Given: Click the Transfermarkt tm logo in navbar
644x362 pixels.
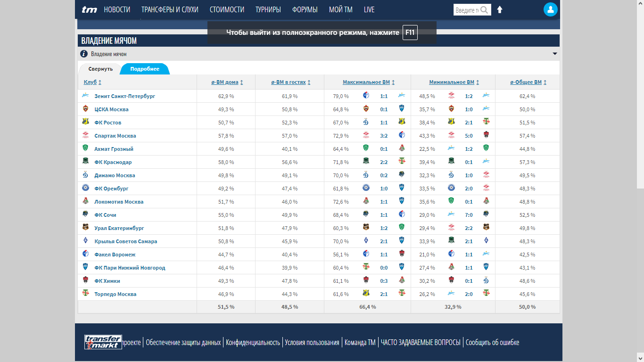Looking at the screenshot, I should pyautogui.click(x=90, y=9).
